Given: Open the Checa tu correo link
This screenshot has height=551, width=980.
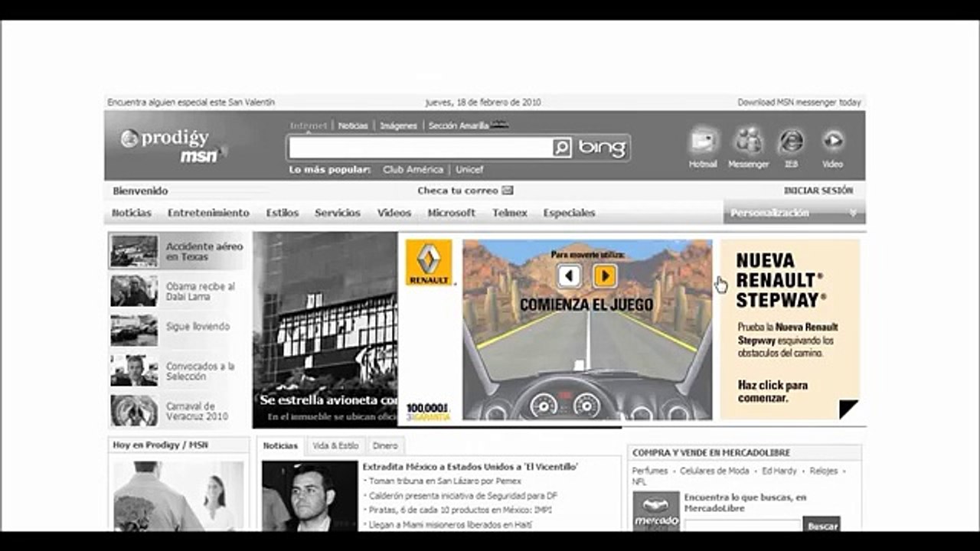Looking at the screenshot, I should pyautogui.click(x=458, y=191).
